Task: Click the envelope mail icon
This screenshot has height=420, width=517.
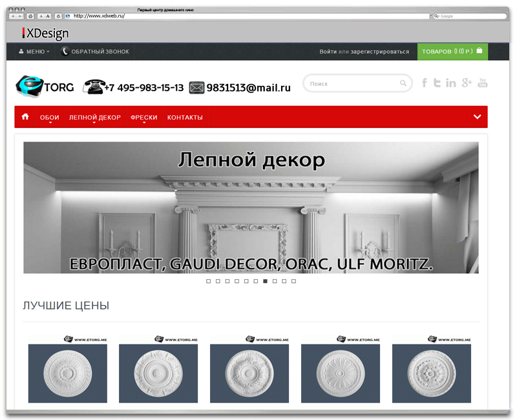Action: coord(196,88)
